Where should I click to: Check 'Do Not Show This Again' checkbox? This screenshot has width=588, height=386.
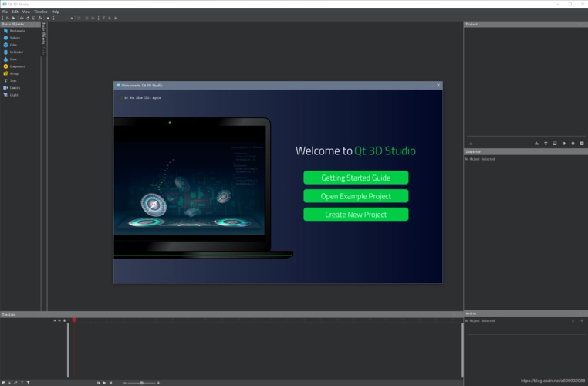120,97
